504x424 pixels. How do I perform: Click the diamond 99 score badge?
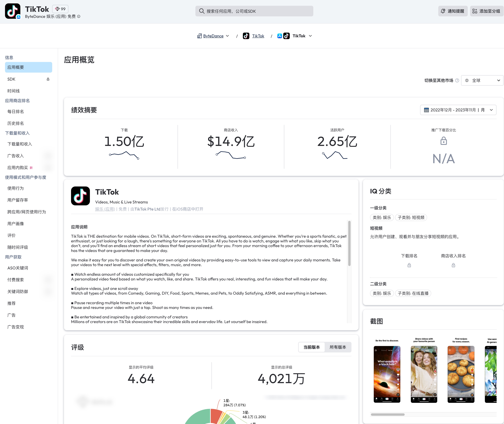[60, 9]
